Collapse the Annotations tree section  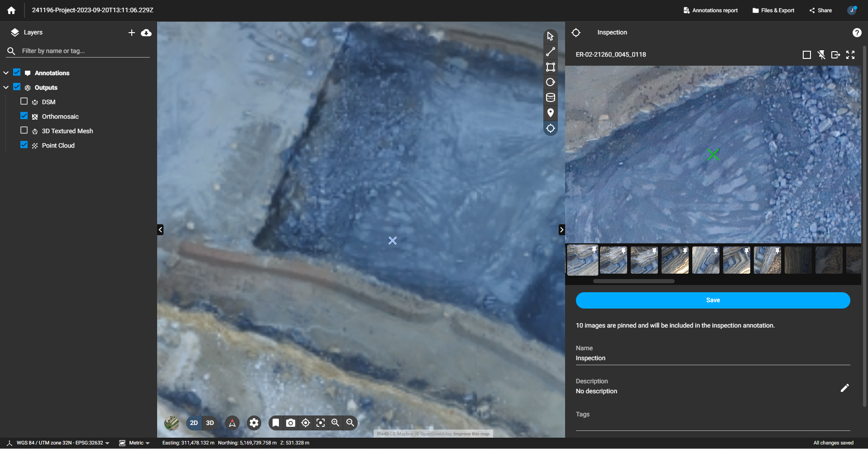pyautogui.click(x=5, y=72)
